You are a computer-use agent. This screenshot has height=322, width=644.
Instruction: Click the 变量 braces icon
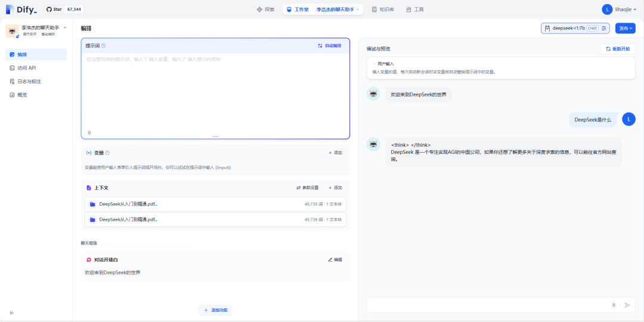[89, 153]
